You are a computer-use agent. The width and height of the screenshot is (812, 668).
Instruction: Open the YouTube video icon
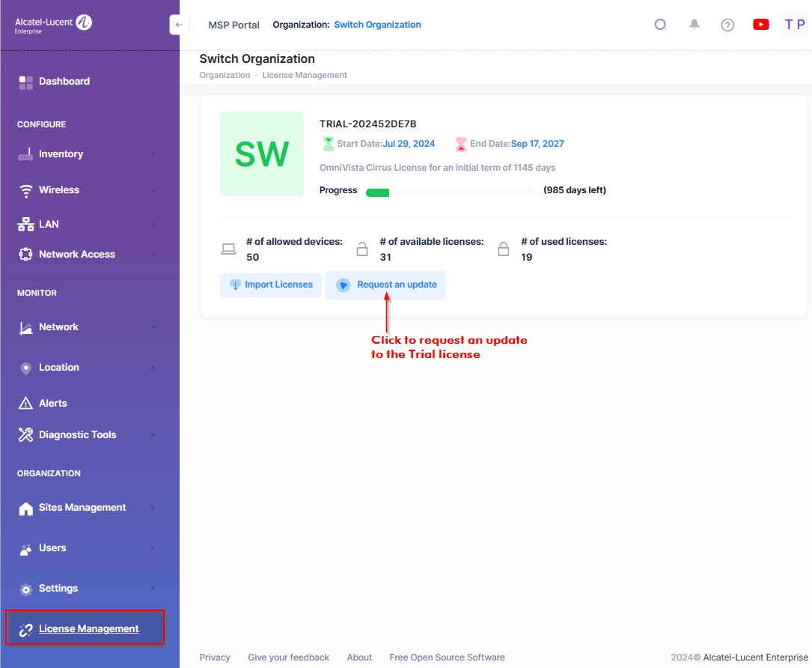pyautogui.click(x=761, y=25)
